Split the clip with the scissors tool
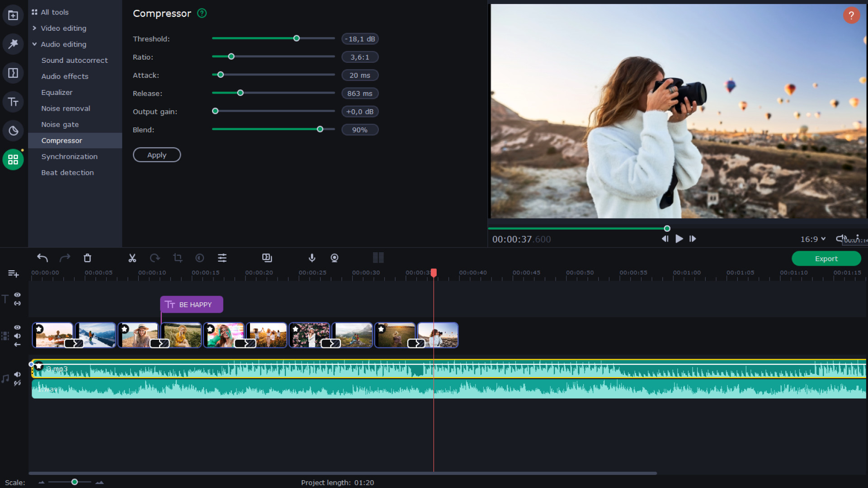 tap(132, 258)
